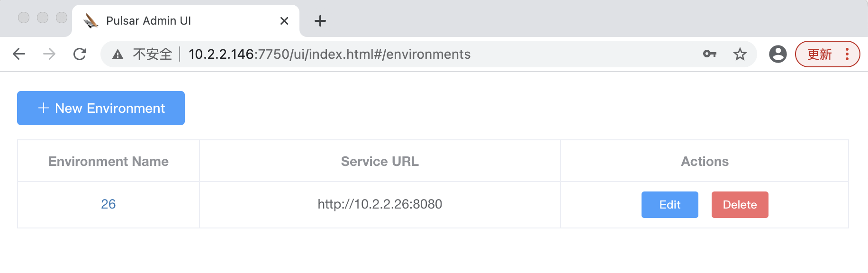
Task: Open a new browser tab with plus
Action: pos(320,21)
